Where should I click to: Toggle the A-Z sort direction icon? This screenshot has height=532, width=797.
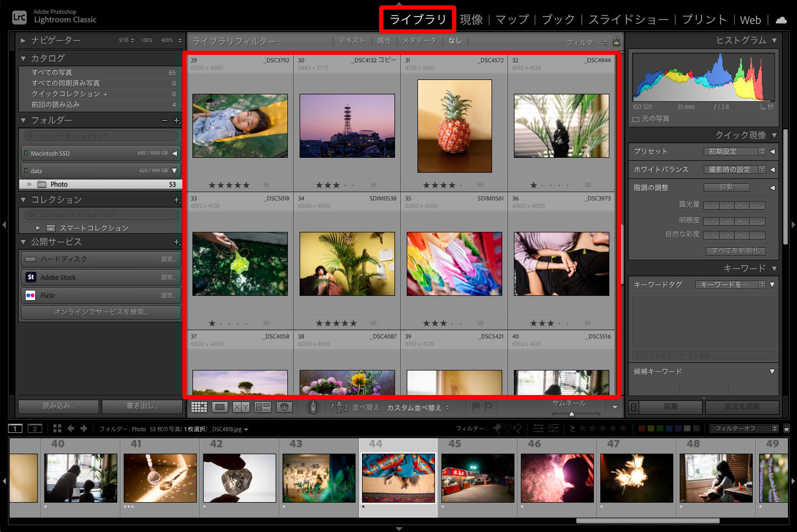pyautogui.click(x=339, y=408)
